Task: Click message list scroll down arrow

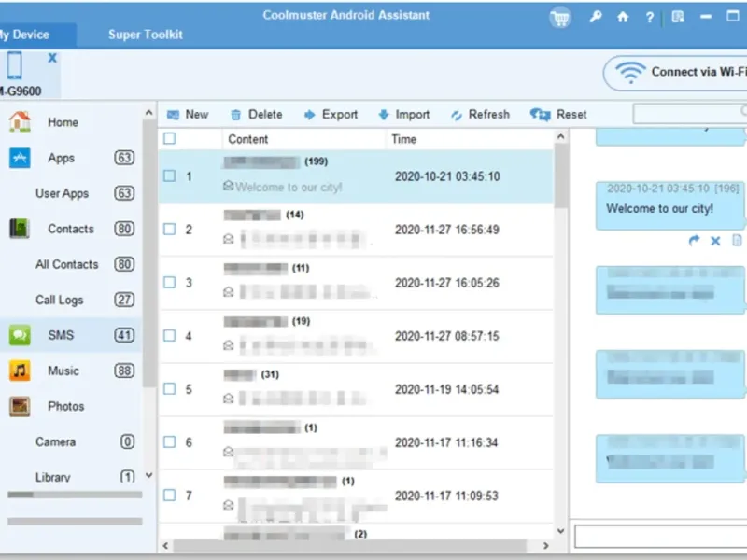Action: coord(561,530)
